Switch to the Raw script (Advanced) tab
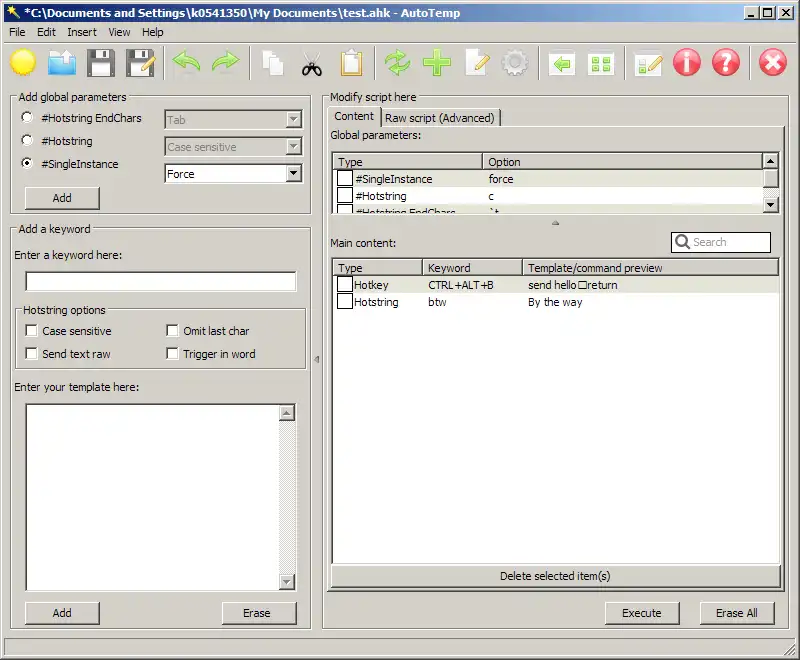The height and width of the screenshot is (660, 800). coord(440,118)
